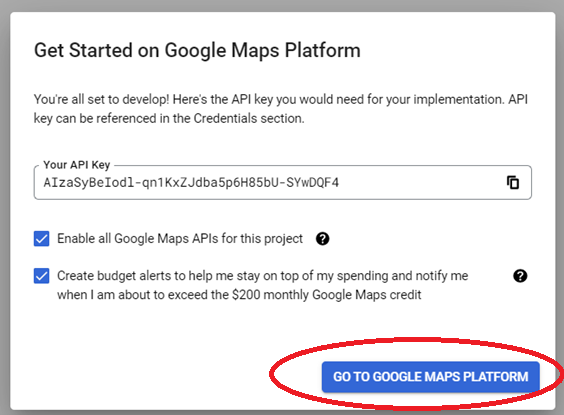This screenshot has height=415, width=564.
Task: Uncheck Enable all Google Maps APIs checkbox
Action: [41, 239]
